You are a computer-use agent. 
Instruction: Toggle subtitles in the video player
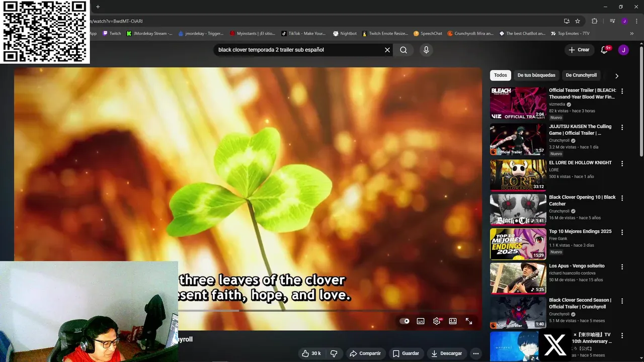pos(421,321)
